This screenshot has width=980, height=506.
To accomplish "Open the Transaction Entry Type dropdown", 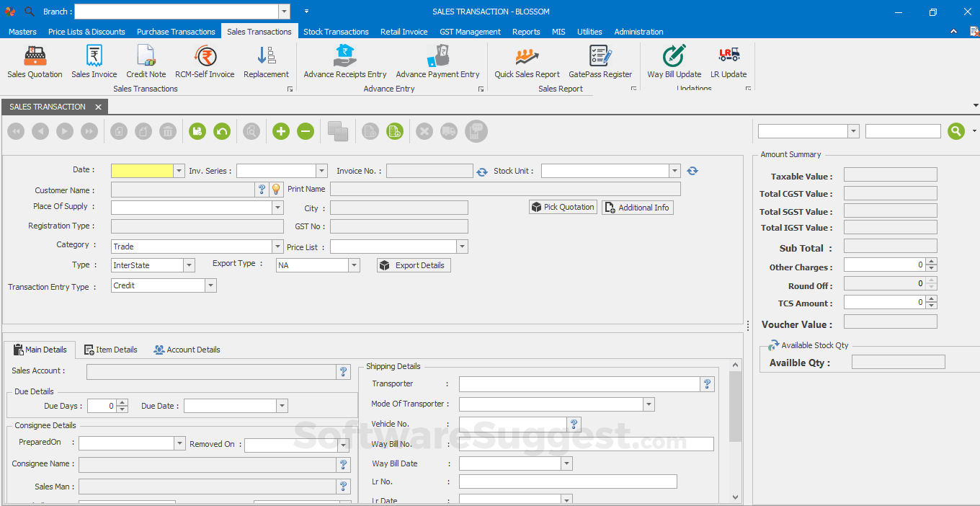I will click(210, 285).
